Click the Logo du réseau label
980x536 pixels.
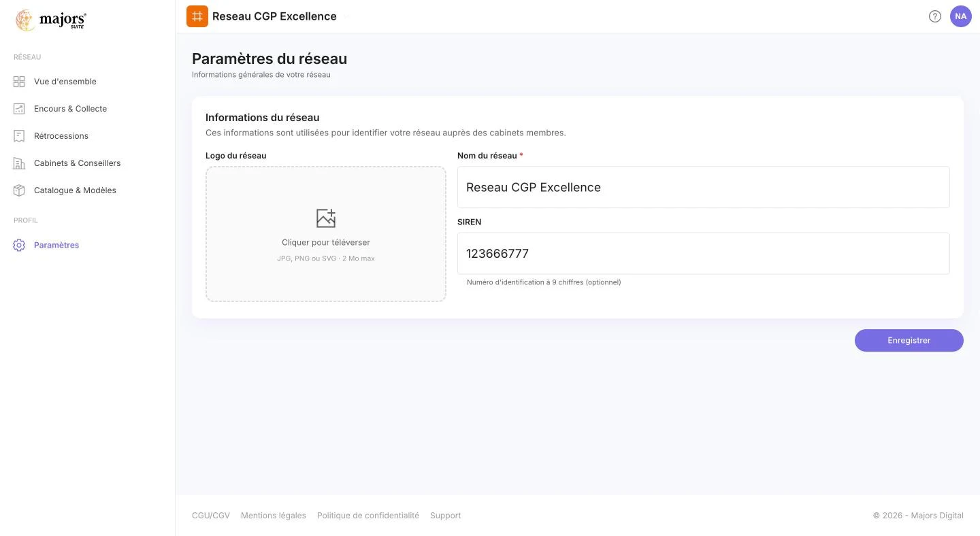click(236, 156)
